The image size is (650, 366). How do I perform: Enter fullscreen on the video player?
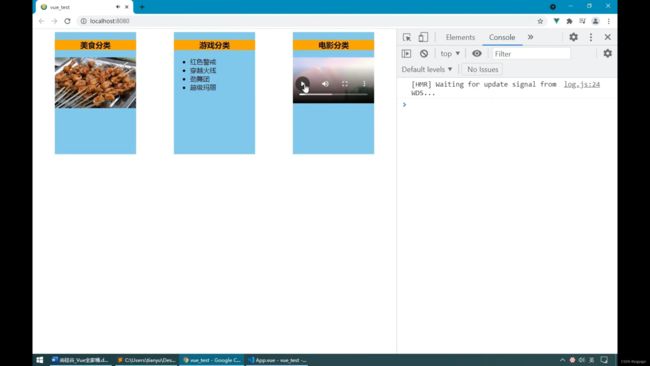pos(344,84)
